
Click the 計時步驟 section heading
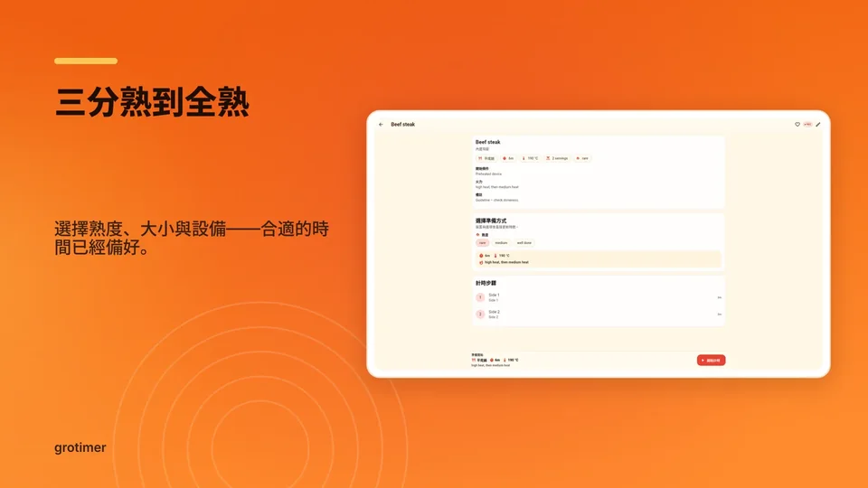tap(486, 283)
